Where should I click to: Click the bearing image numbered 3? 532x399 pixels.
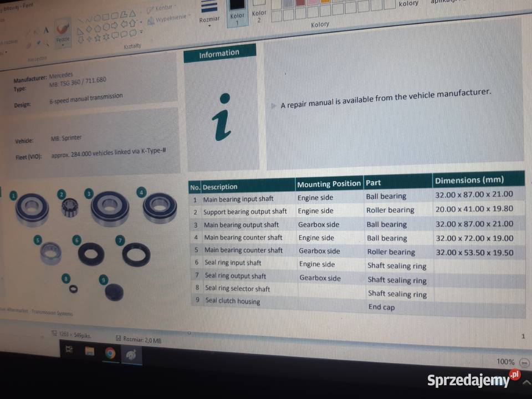click(x=110, y=208)
